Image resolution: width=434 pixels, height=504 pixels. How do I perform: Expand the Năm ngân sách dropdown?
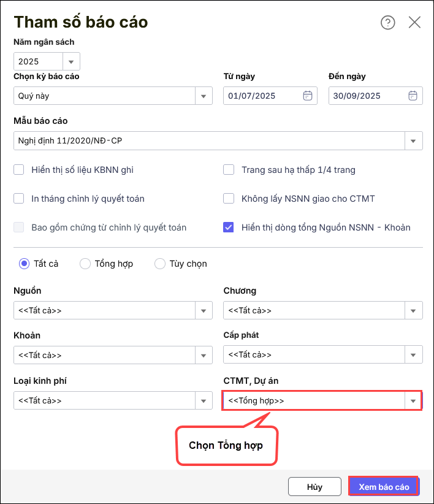click(71, 61)
